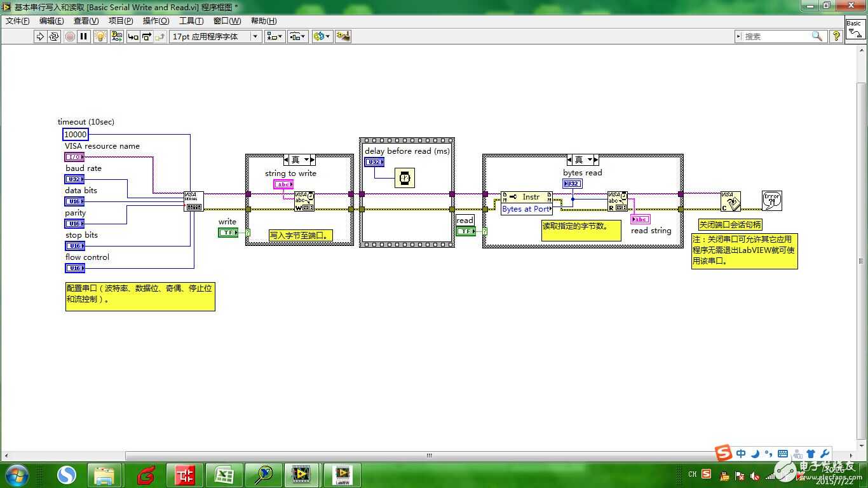Viewport: 868px width, 488px height.
Task: Click the read string indicator terminal
Action: point(640,219)
